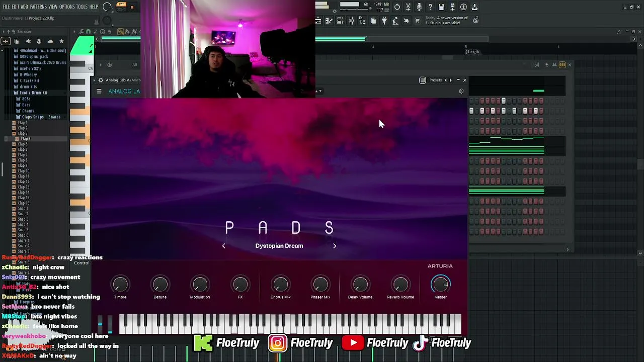Open the playlist view icon
This screenshot has width=644, height=362.
[x=318, y=21]
